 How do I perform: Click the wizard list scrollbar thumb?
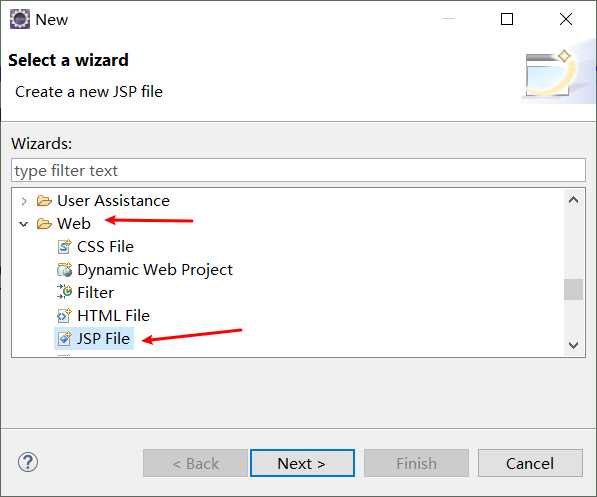tap(573, 289)
